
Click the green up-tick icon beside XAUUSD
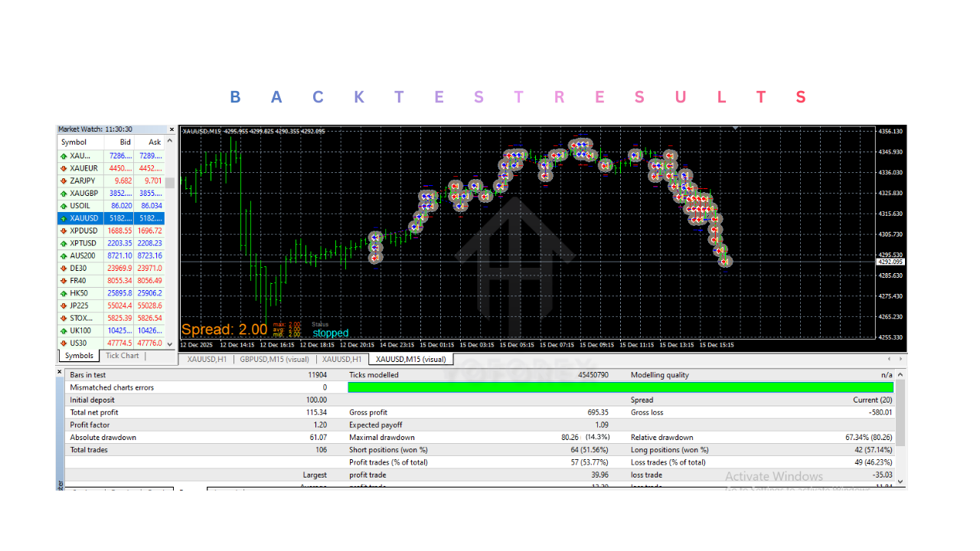(62, 217)
